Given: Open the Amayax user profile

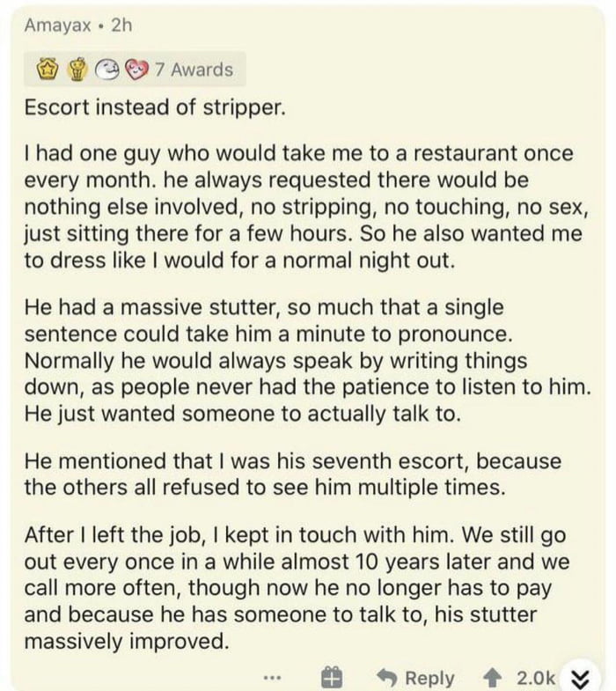Looking at the screenshot, I should pyautogui.click(x=58, y=26).
